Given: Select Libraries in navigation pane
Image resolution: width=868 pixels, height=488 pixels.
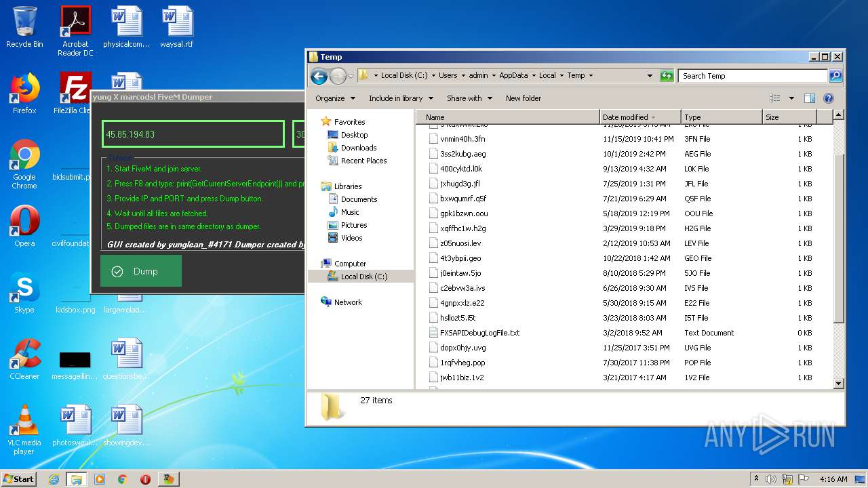Looking at the screenshot, I should click(x=348, y=186).
